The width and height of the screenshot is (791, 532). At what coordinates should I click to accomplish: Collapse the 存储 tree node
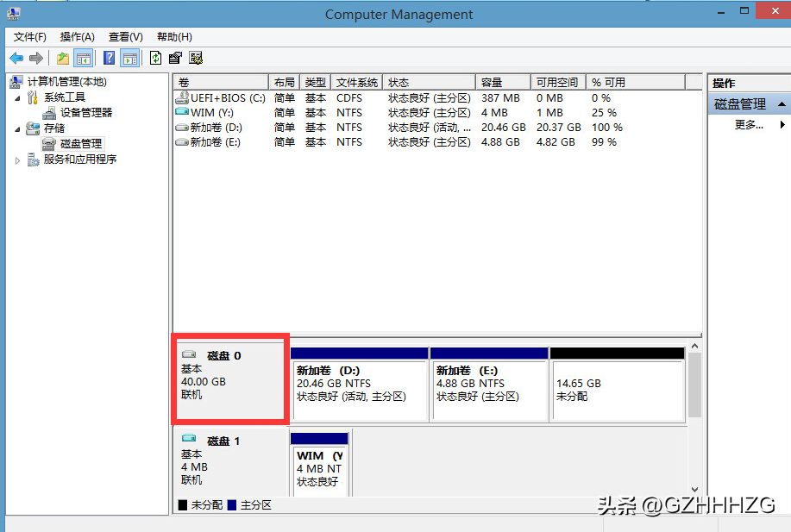[x=17, y=129]
